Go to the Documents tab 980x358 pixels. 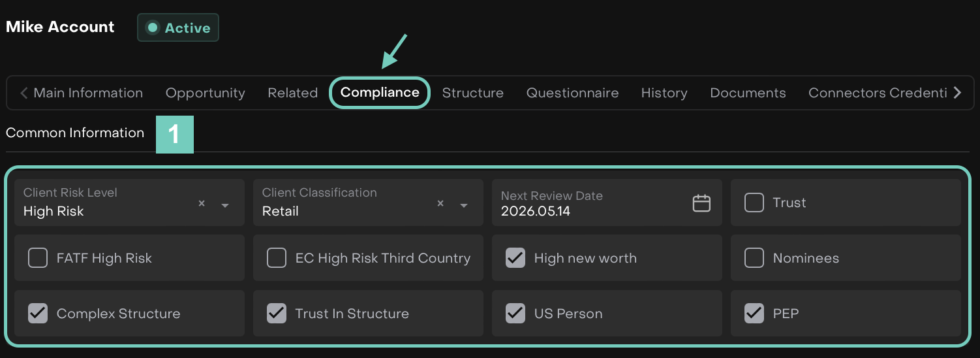pos(748,93)
